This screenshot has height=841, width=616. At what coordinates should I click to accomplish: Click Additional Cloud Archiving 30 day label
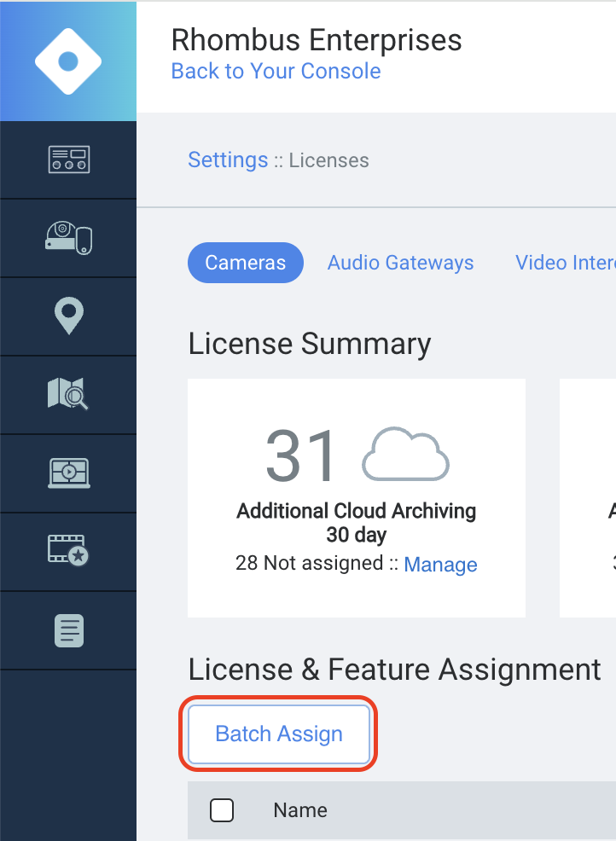(357, 522)
